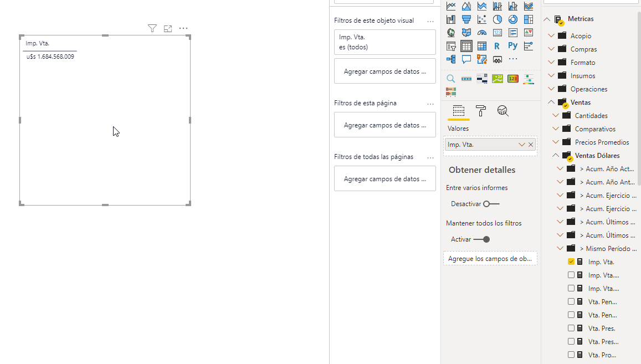Collapse the Ventas Dólares folder
This screenshot has height=364, width=641.
coord(556,155)
